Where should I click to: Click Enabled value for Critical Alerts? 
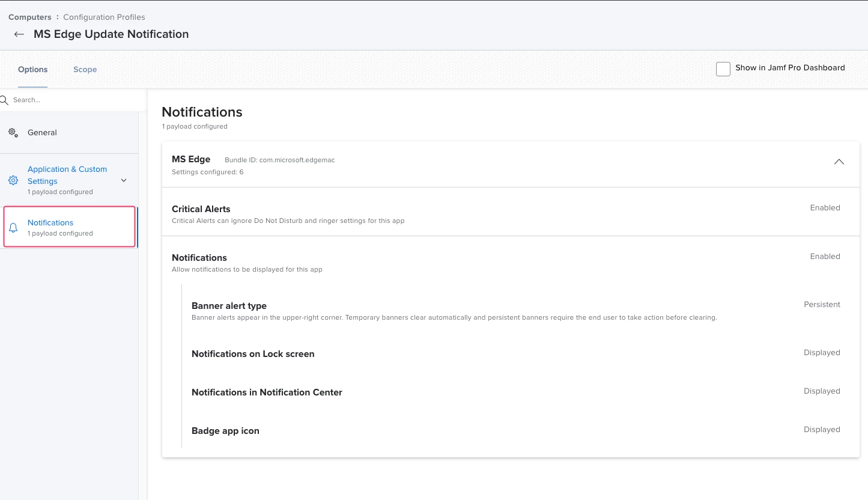825,208
